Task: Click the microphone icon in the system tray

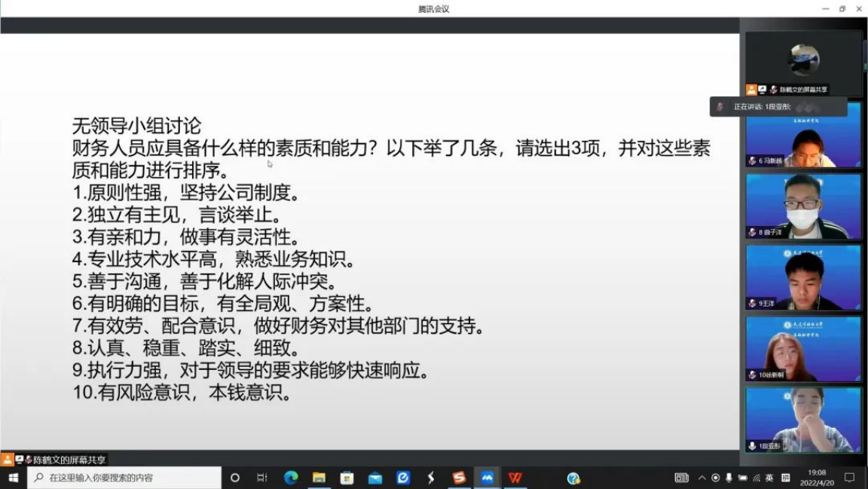Action: [x=730, y=478]
